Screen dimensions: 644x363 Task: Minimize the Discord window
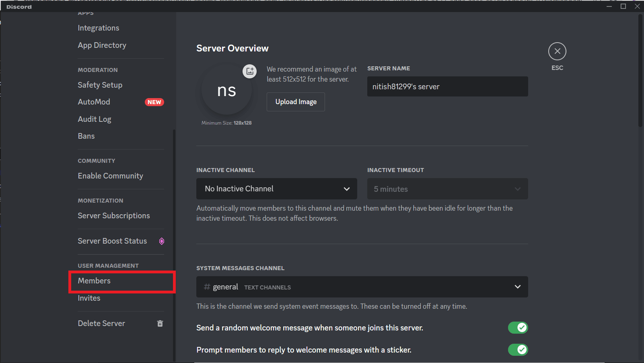(x=609, y=6)
